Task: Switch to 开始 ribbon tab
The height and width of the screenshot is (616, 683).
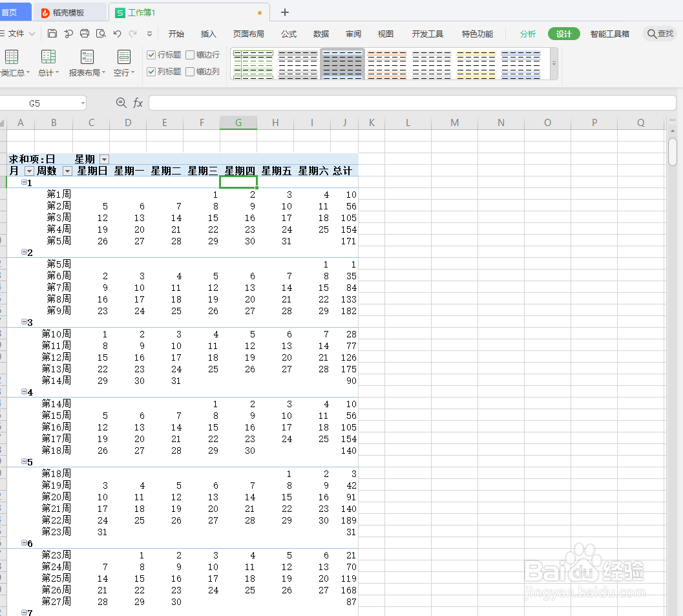Action: click(176, 34)
